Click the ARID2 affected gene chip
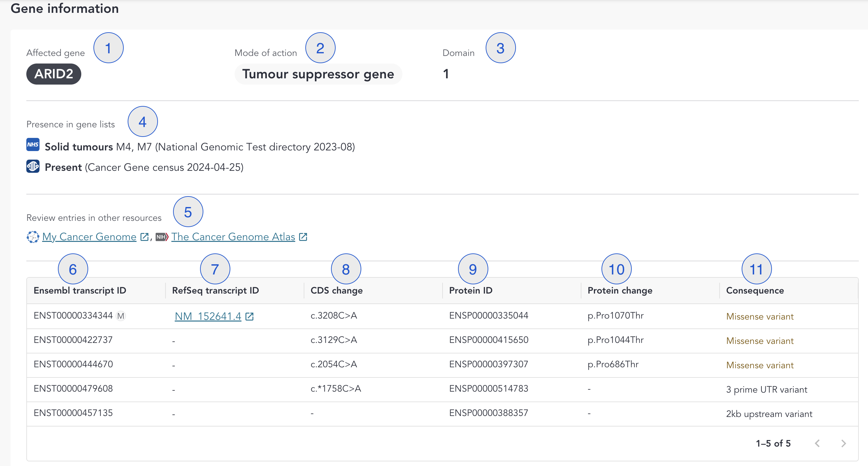Viewport: 868px width, 466px height. (54, 74)
